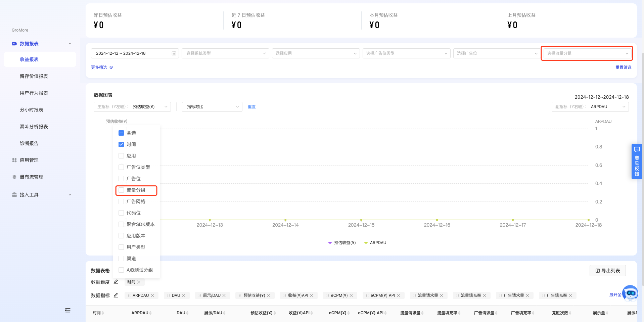
Task: Expand the 接入工具 menu chevron
Action: tap(70, 195)
